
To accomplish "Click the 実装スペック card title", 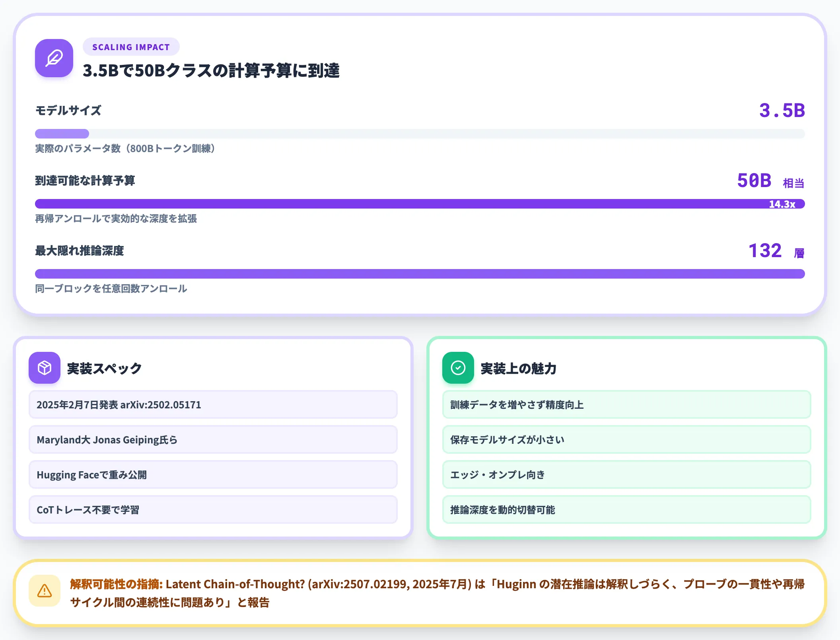I will click(104, 368).
